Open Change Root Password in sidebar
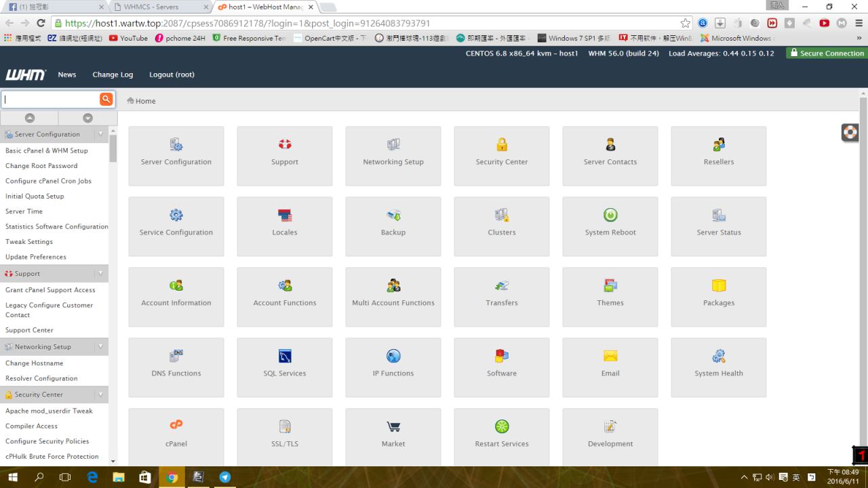This screenshot has height=488, width=868. click(x=41, y=166)
